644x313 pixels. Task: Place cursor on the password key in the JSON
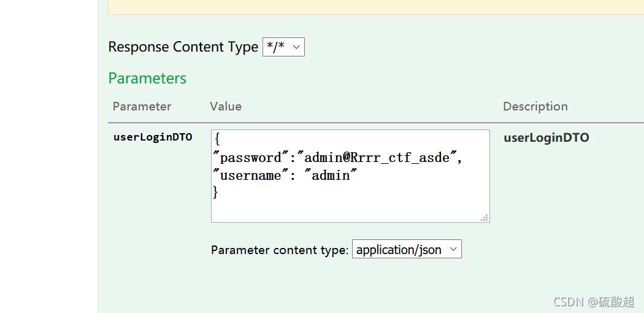coord(249,158)
